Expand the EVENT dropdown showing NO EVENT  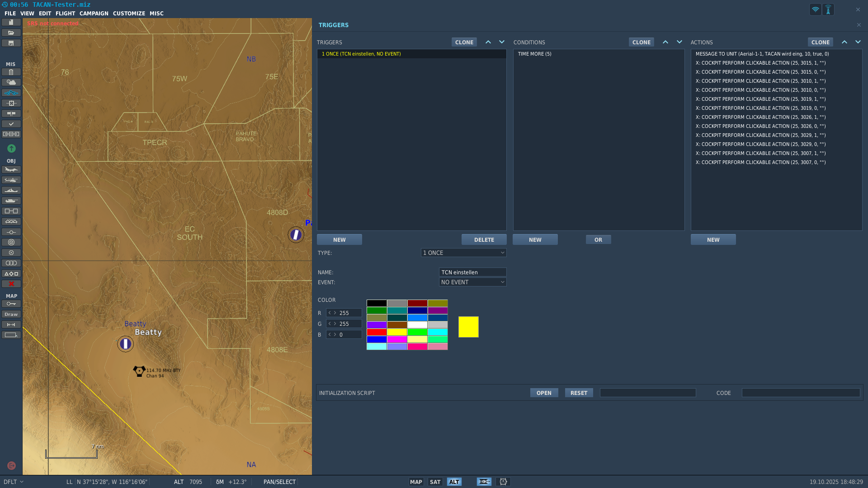click(x=472, y=282)
